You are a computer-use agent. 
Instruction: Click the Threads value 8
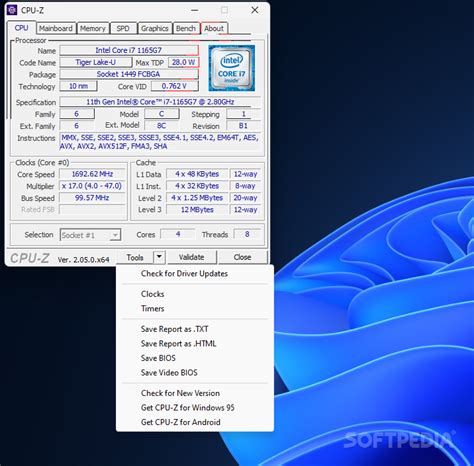click(x=247, y=234)
